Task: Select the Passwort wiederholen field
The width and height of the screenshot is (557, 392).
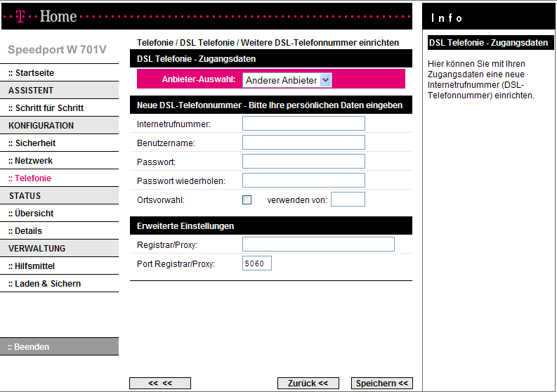Action: click(303, 181)
